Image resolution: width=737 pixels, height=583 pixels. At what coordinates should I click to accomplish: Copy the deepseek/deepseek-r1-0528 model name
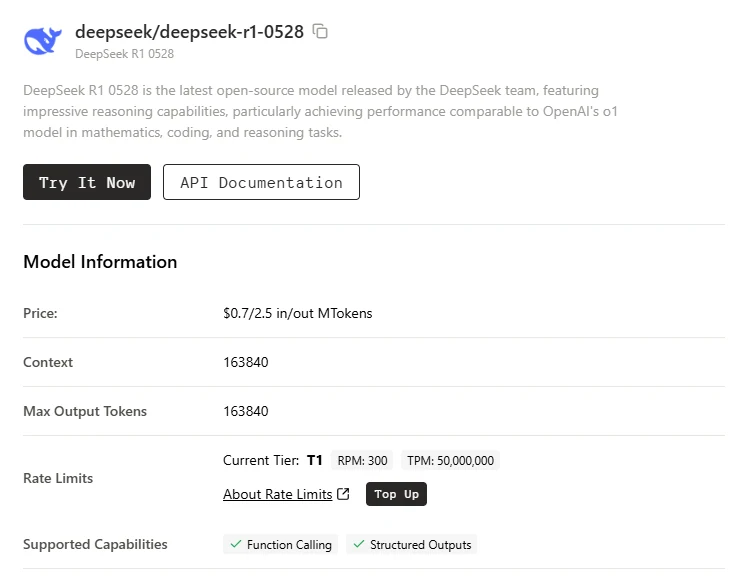tap(320, 32)
